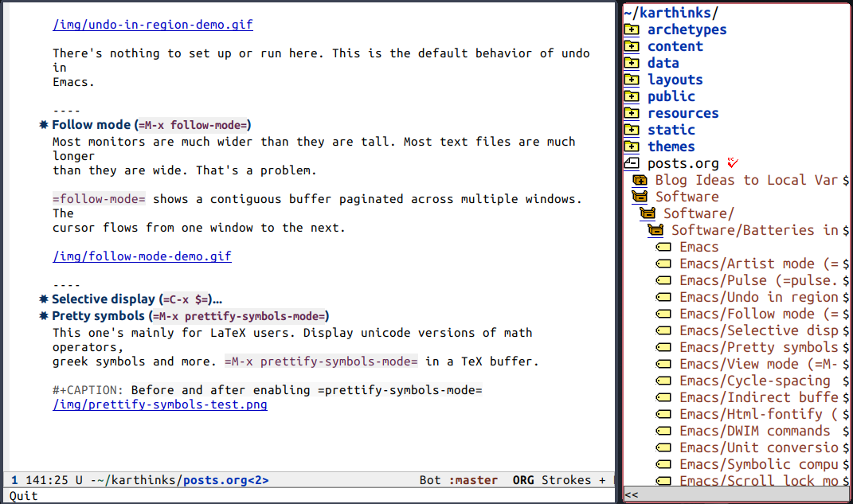
Task: Expand the themes folder icon
Action: coord(632,147)
